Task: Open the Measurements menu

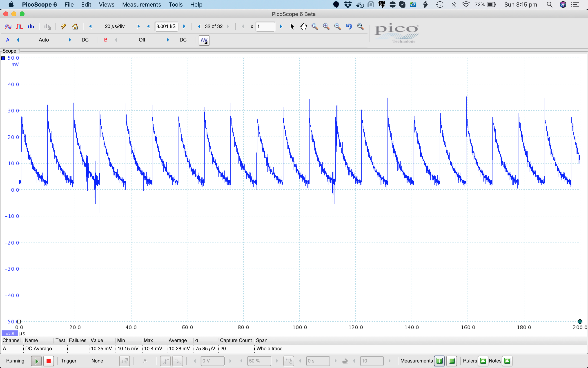Action: pos(141,5)
